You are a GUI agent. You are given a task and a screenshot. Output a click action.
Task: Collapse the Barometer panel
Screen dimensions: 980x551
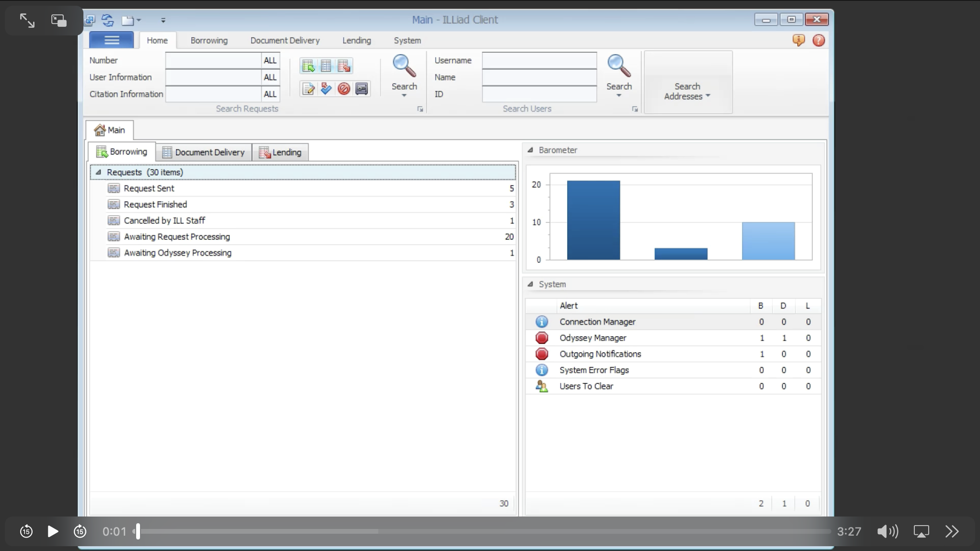[x=530, y=150]
